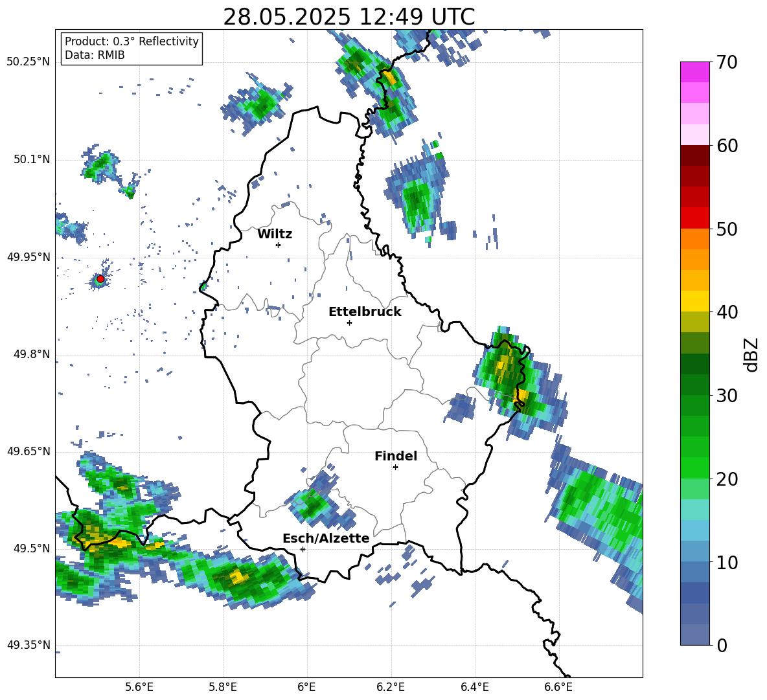Click the 50.25°N latitude label

(x=29, y=62)
